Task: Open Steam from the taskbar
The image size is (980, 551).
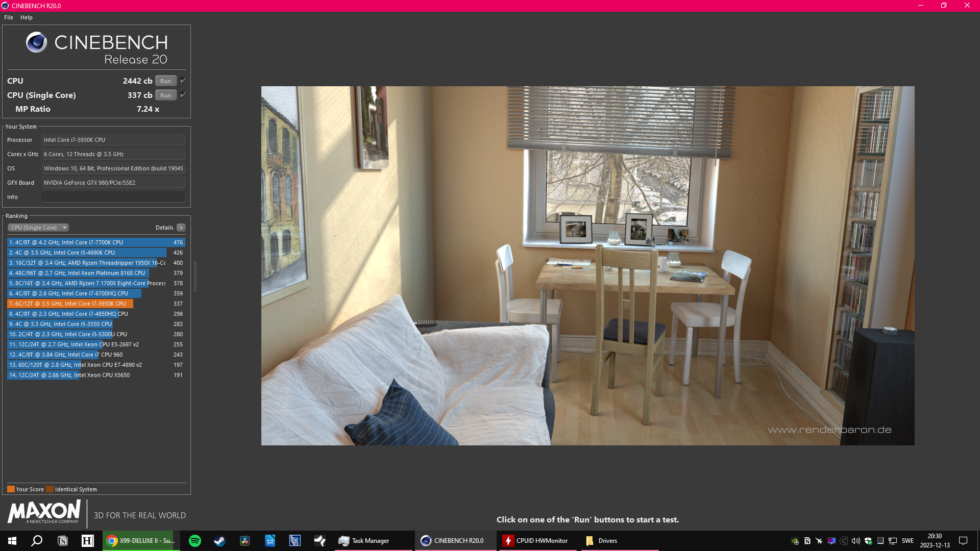Action: point(219,541)
